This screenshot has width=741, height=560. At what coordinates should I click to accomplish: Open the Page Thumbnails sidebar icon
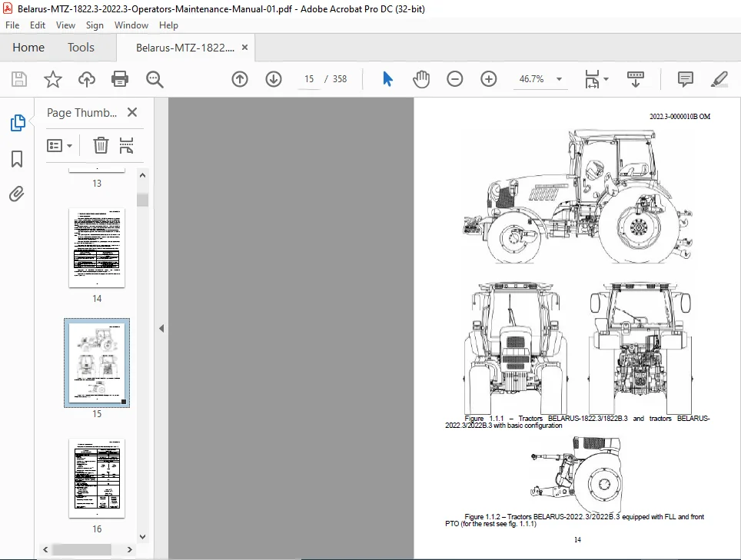[18, 123]
